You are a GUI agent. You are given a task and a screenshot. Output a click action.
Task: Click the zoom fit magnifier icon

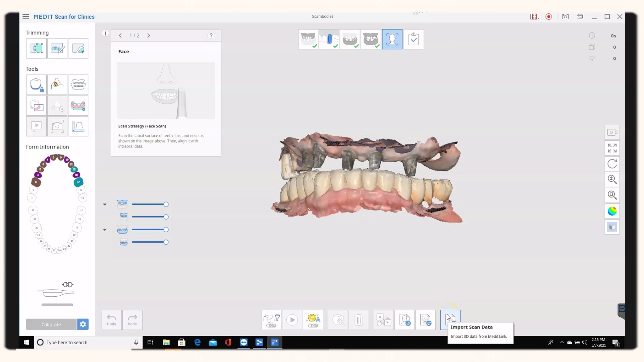pyautogui.click(x=612, y=195)
